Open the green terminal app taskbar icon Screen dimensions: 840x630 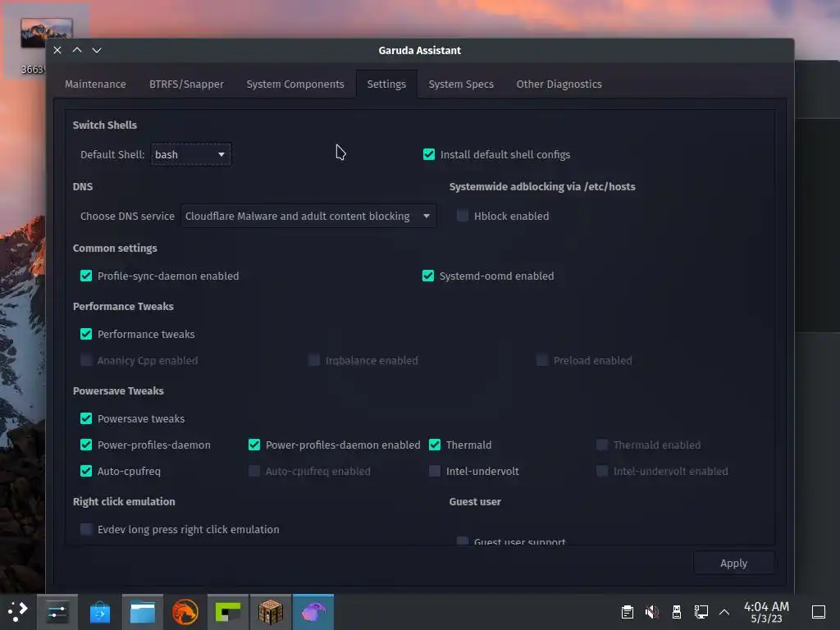tap(228, 611)
